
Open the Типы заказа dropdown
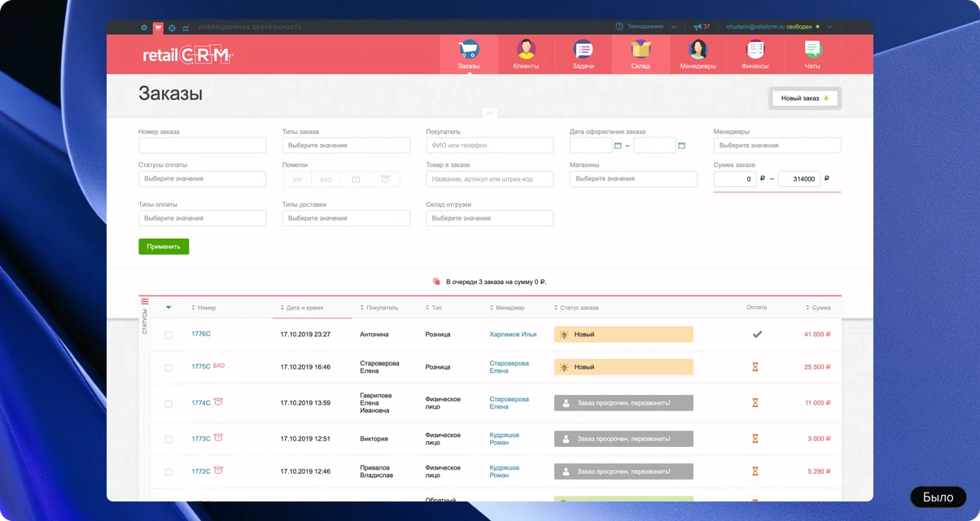346,146
